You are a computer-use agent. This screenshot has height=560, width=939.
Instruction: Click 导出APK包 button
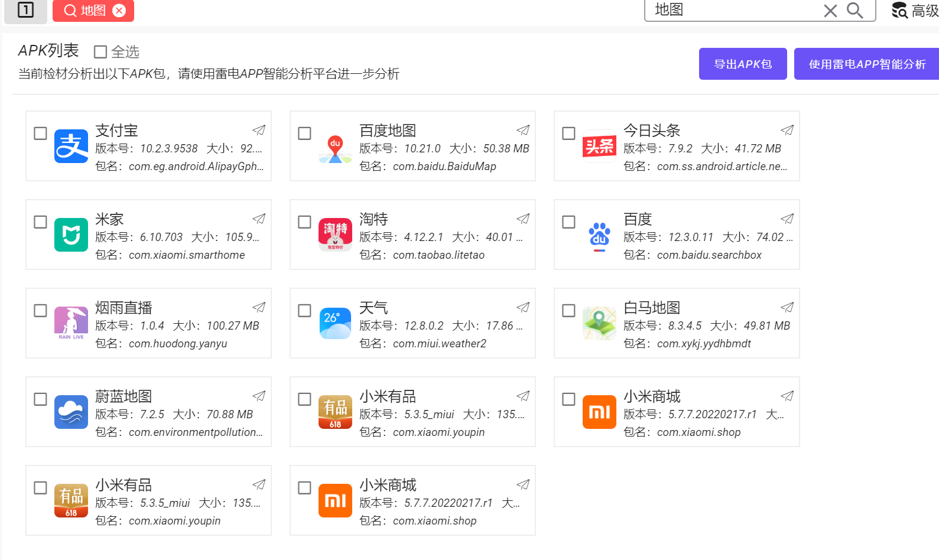point(743,64)
